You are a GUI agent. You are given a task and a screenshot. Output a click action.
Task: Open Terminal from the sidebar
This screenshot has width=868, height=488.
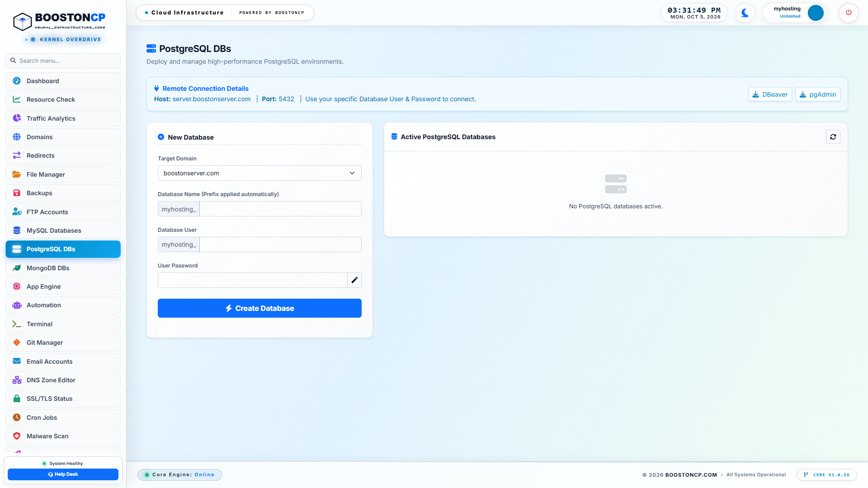point(63,324)
